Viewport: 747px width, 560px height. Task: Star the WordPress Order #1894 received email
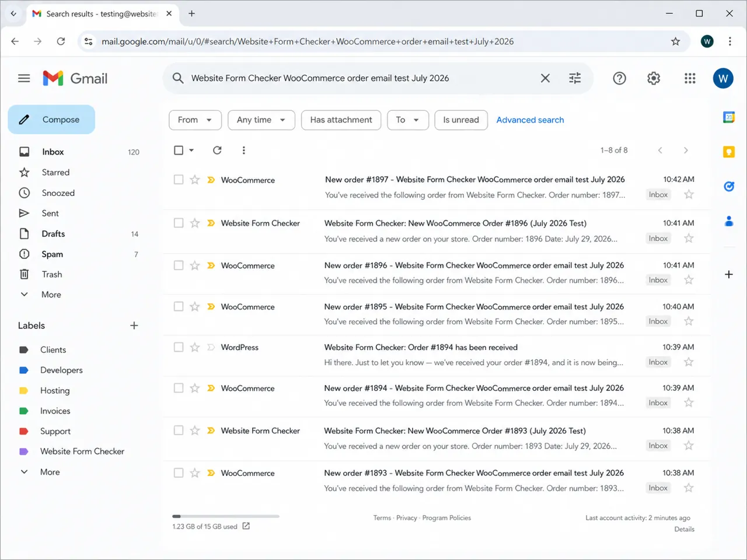[x=195, y=347]
